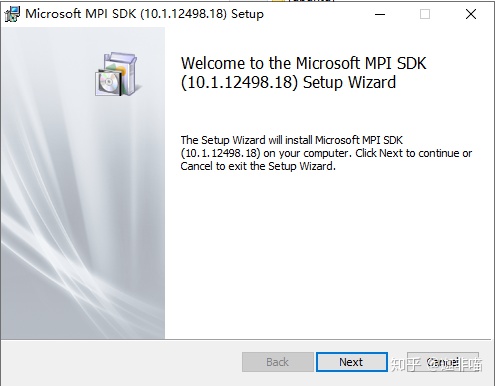Image resolution: width=495 pixels, height=386 pixels.
Task: Click the Next button to continue setup
Action: 352,362
